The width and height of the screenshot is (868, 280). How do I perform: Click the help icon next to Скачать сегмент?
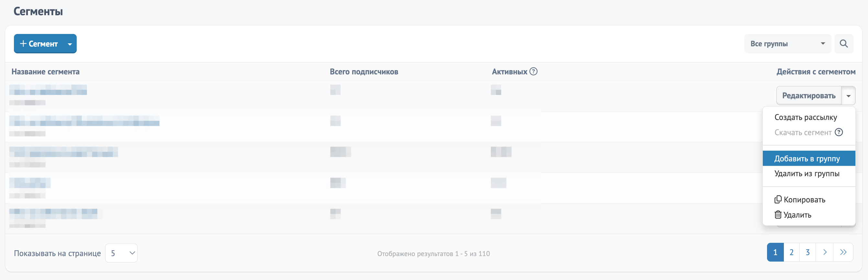(x=839, y=132)
